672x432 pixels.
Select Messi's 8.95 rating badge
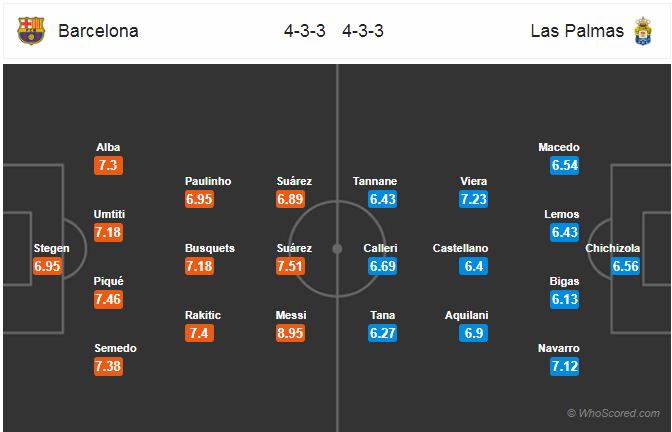point(290,333)
